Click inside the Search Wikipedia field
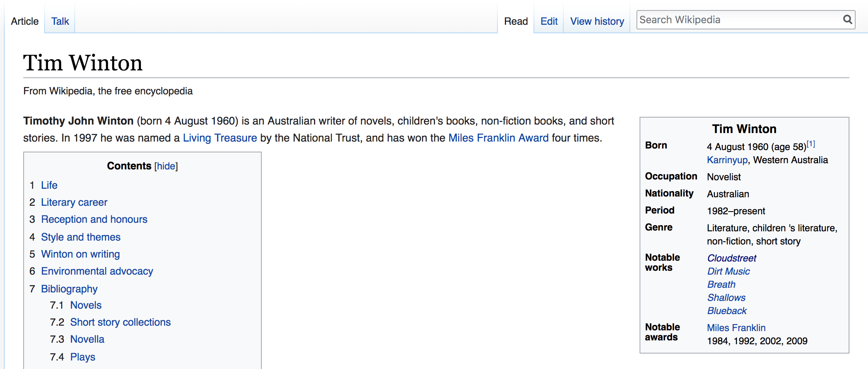Image resolution: width=868 pixels, height=369 pixels. coord(736,20)
